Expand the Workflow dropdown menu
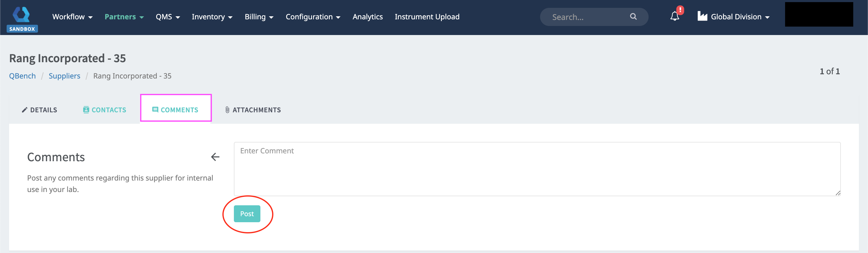Screen dimensions: 868x253 tap(72, 17)
